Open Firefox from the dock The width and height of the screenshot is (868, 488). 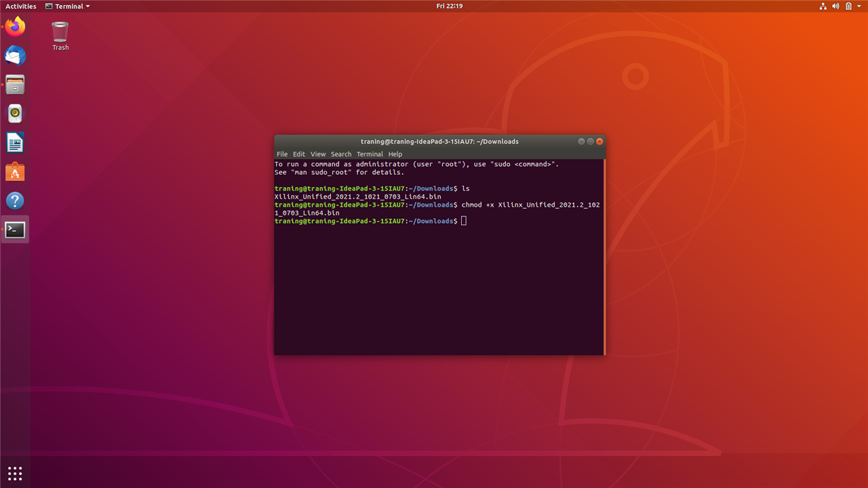[15, 26]
